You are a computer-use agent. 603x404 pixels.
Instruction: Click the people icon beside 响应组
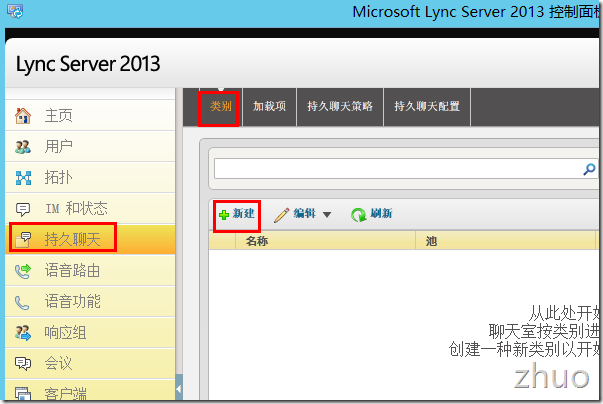pos(23,333)
